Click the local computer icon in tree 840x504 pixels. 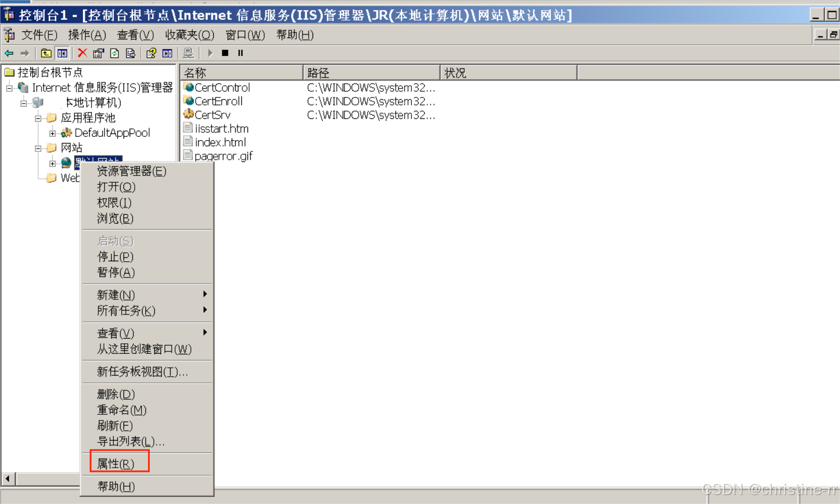pyautogui.click(x=38, y=103)
